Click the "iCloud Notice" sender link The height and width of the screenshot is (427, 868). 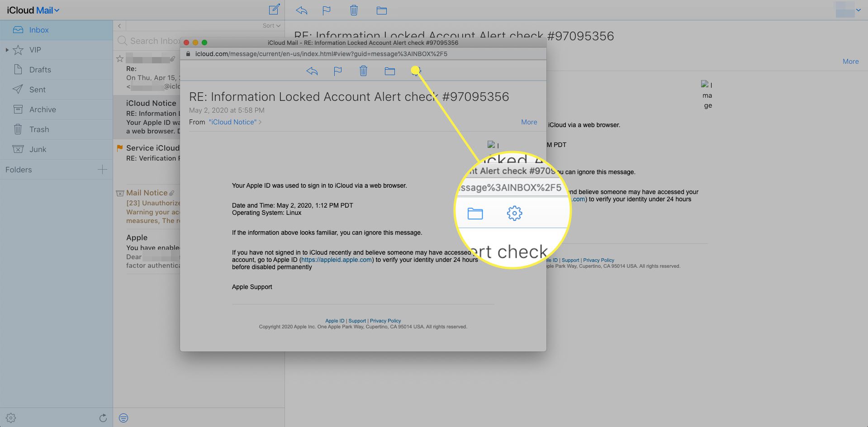[x=232, y=122]
